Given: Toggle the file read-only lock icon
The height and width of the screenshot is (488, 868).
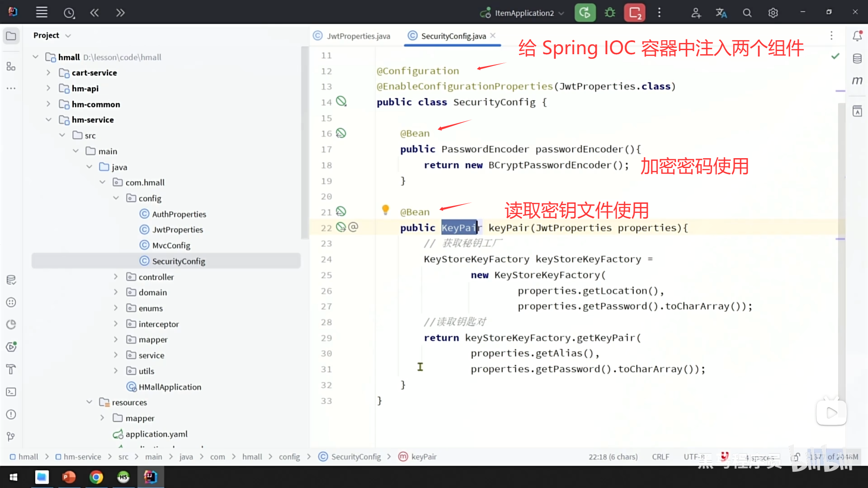Looking at the screenshot, I should [796, 457].
